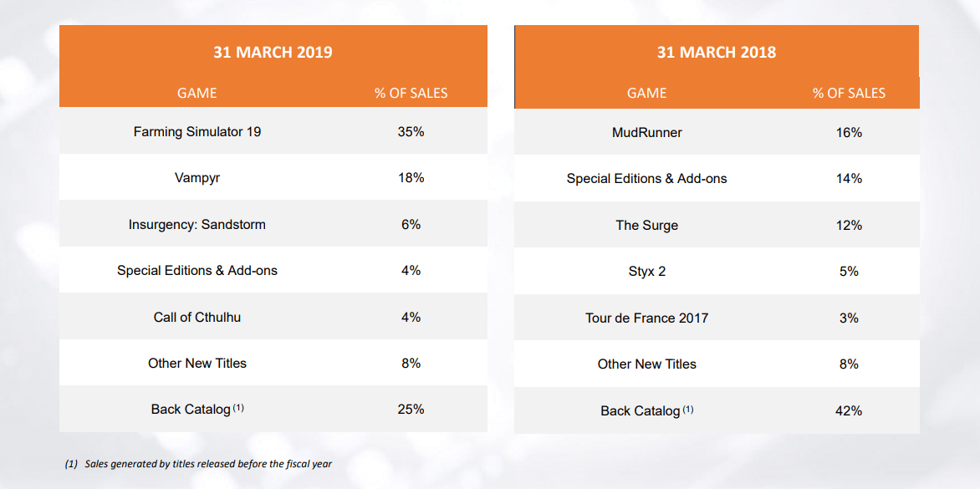Viewport: 980px width, 489px height.
Task: Click the 25% Back Catalog value
Action: (x=411, y=409)
